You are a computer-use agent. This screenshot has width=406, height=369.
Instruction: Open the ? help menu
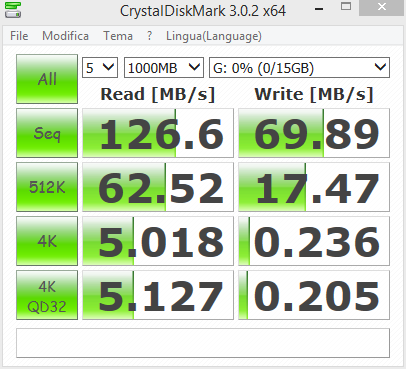click(149, 36)
